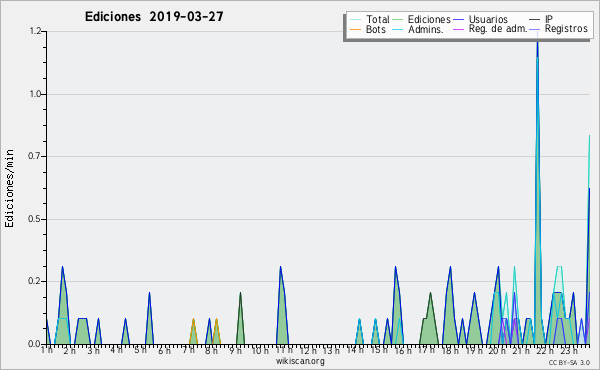Click the 23 h x-axis label
This screenshot has width=600, height=370.
click(x=569, y=350)
